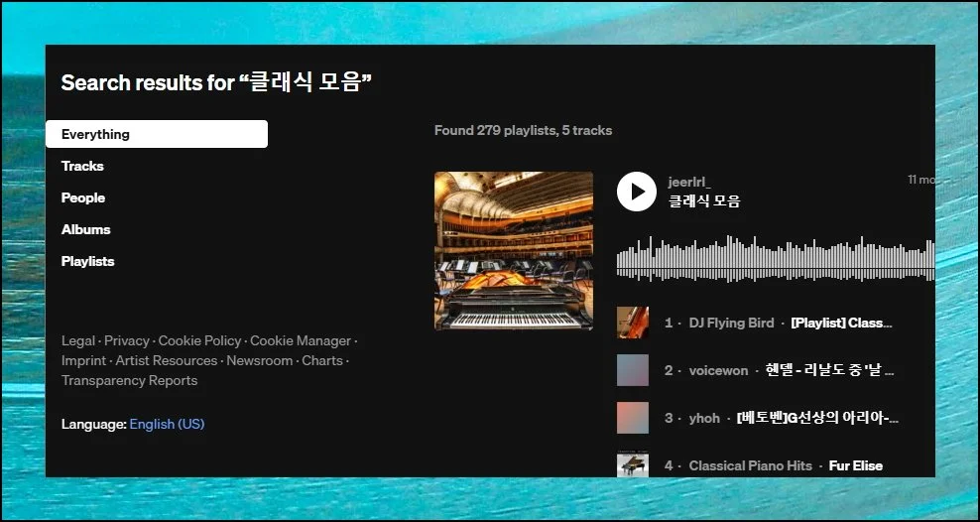Play the Fur Elise track

[855, 465]
